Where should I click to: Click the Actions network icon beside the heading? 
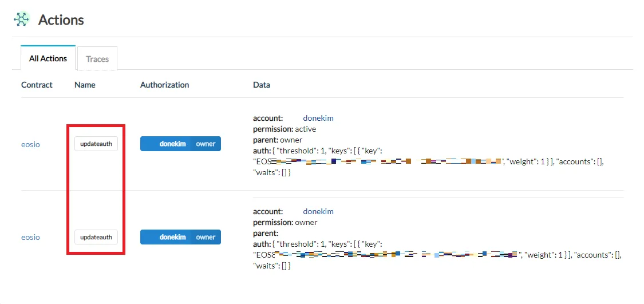[x=22, y=19]
